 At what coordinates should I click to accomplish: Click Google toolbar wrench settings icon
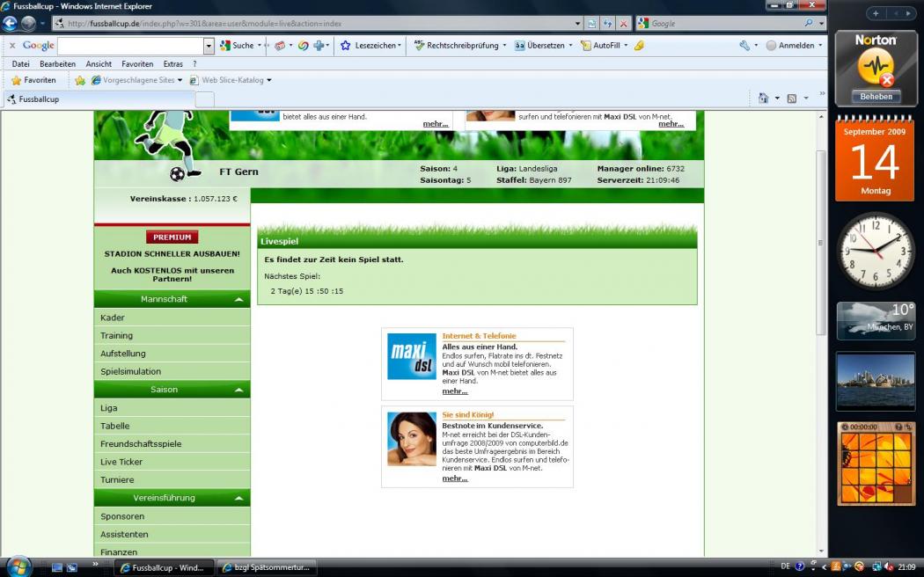(x=744, y=45)
